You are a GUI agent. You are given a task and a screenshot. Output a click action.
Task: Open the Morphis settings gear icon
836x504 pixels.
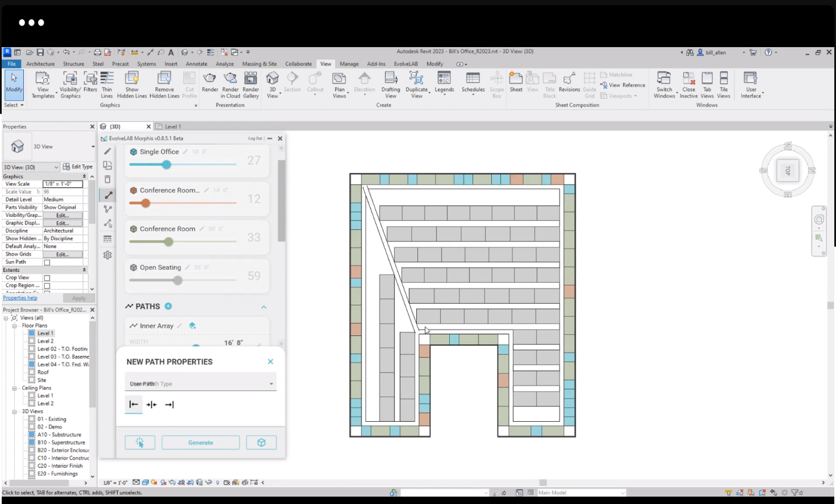point(107,255)
